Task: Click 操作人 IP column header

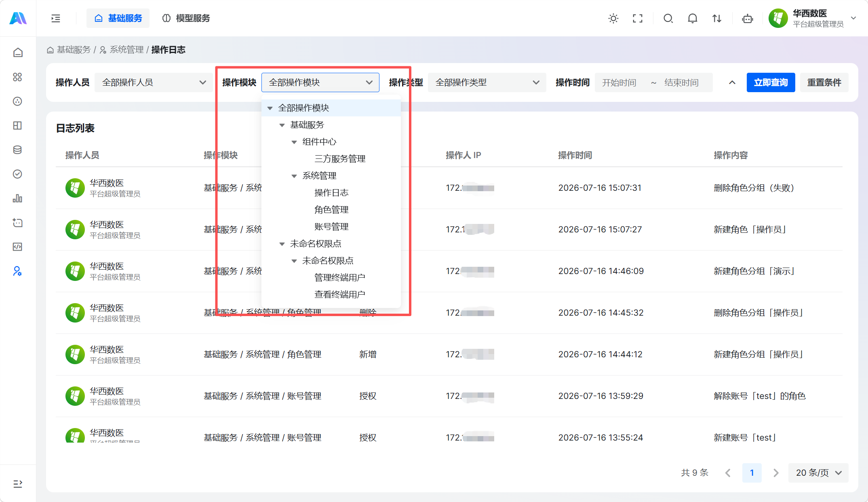Action: click(x=463, y=155)
